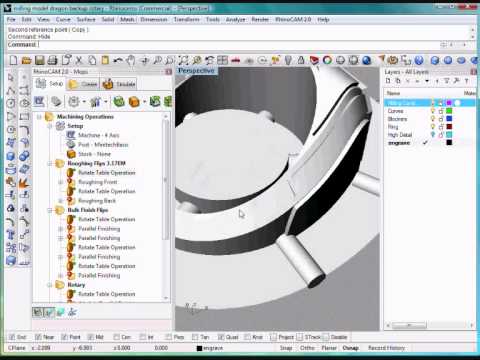The height and width of the screenshot is (360, 480).
Task: Click the green color swatch of Curves layer
Action: point(449,111)
